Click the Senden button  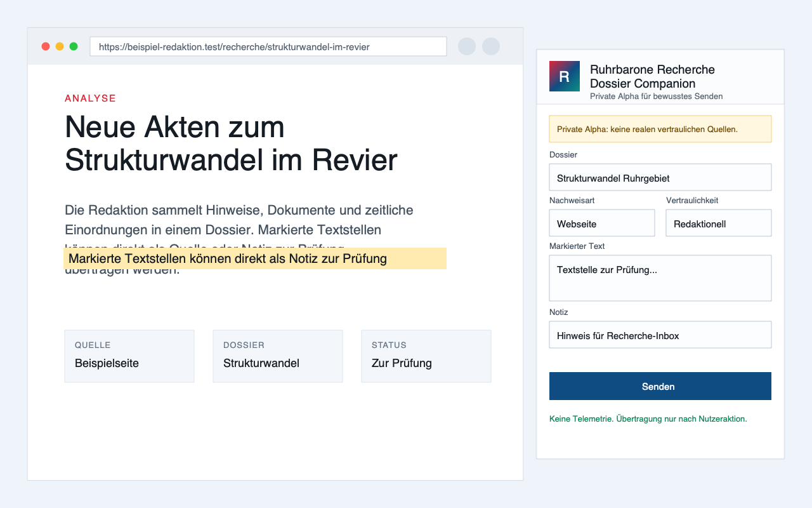tap(660, 386)
